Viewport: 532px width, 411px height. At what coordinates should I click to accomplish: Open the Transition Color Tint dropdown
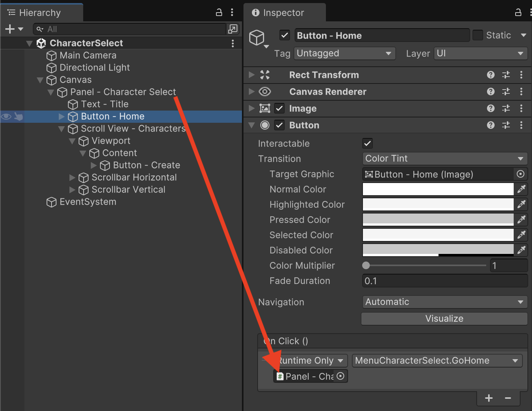[444, 159]
